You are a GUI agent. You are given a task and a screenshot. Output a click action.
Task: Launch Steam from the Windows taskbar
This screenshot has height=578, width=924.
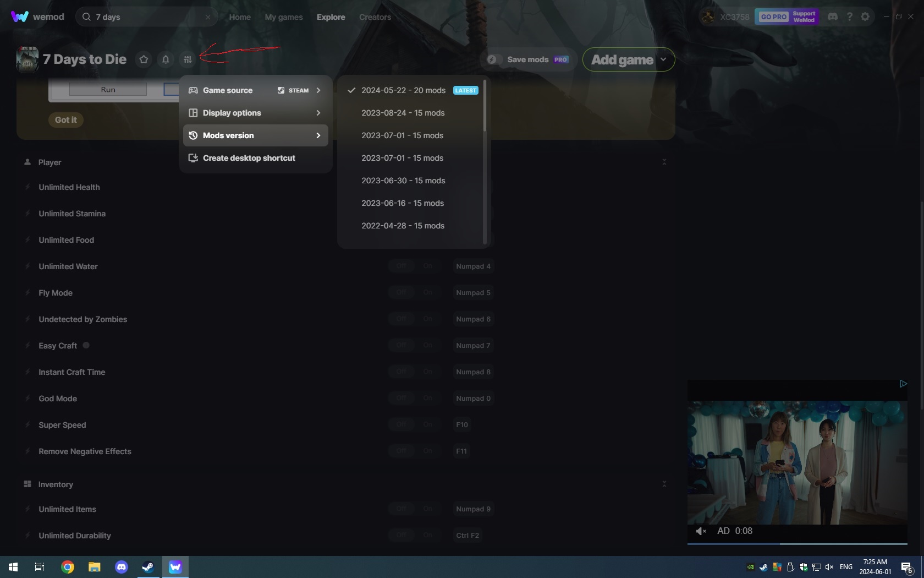tap(147, 566)
